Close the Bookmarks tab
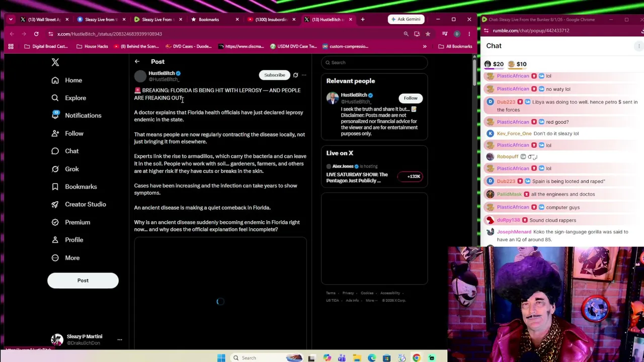 tap(237, 20)
